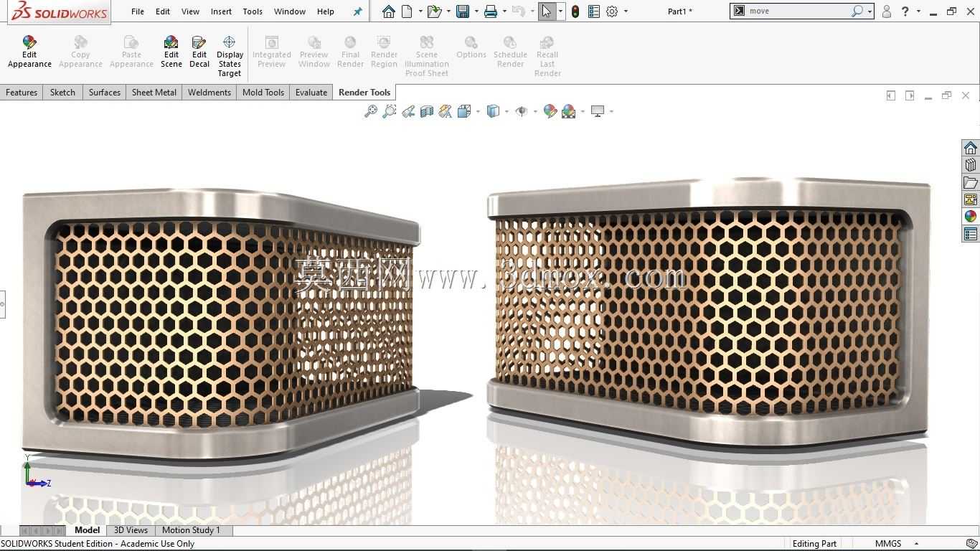
Task: Click the Rebuild traffic light icon
Action: (575, 11)
